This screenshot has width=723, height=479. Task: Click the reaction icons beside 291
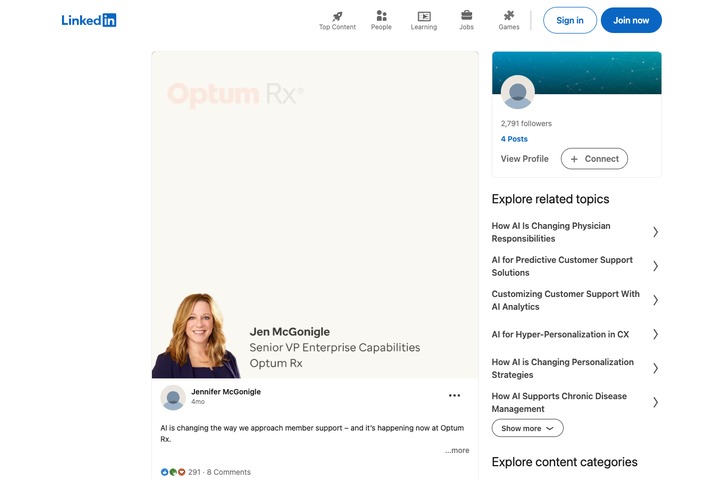[173, 472]
